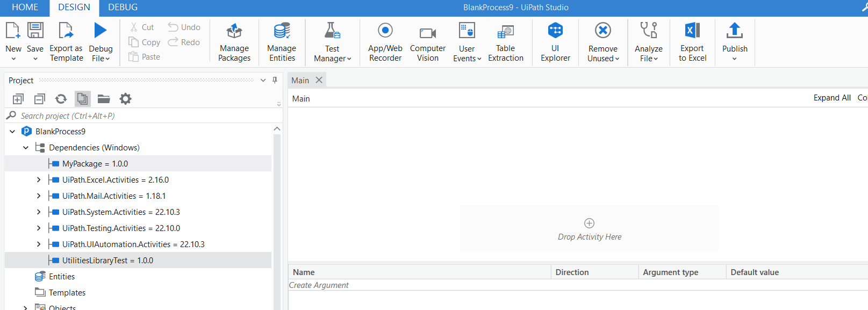
Task: Collapse the BlankProcess9 project node
Action: [x=12, y=131]
